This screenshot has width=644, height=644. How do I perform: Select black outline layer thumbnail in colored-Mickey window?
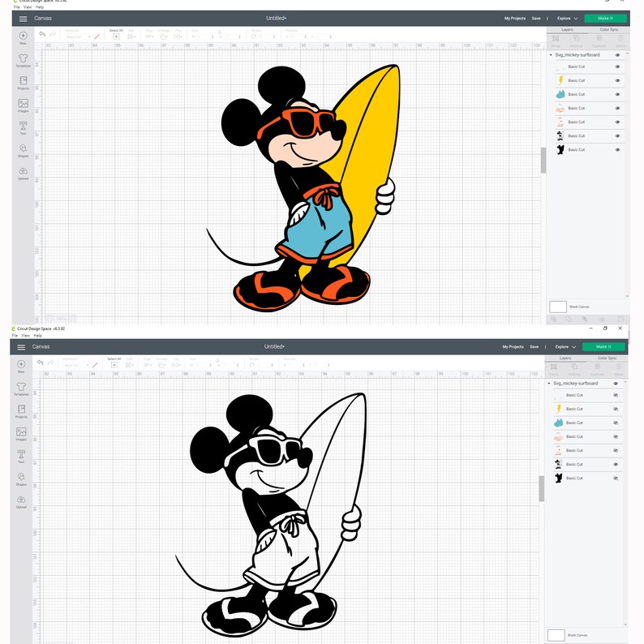coord(560,136)
